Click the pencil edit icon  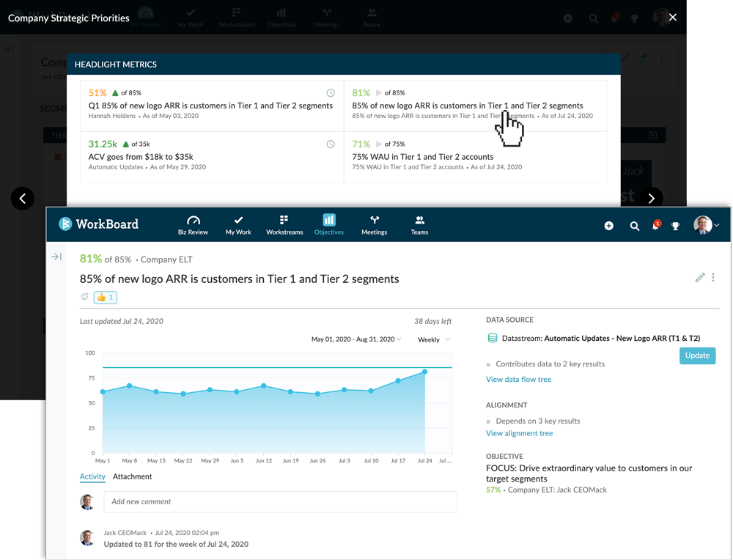700,278
